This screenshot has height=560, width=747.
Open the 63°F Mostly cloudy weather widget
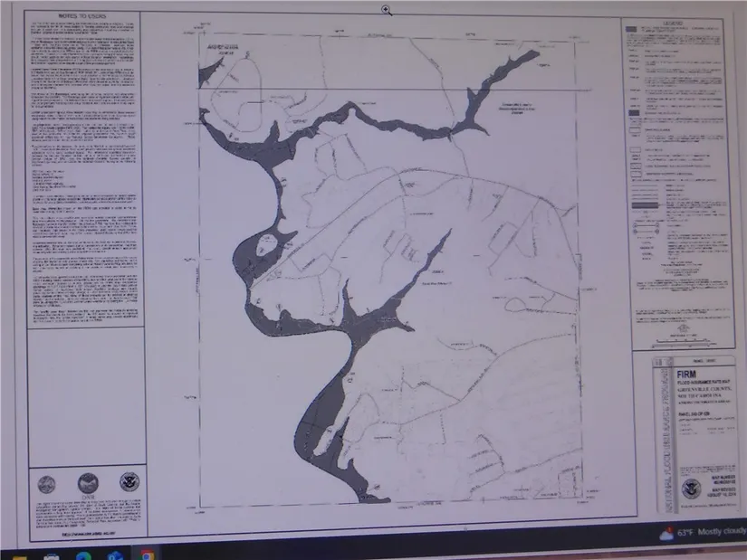[706, 534]
